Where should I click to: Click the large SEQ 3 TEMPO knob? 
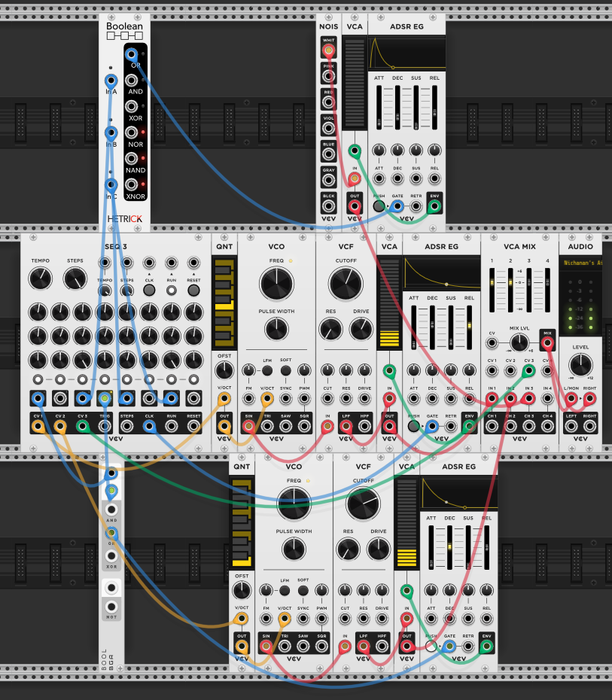pyautogui.click(x=40, y=278)
